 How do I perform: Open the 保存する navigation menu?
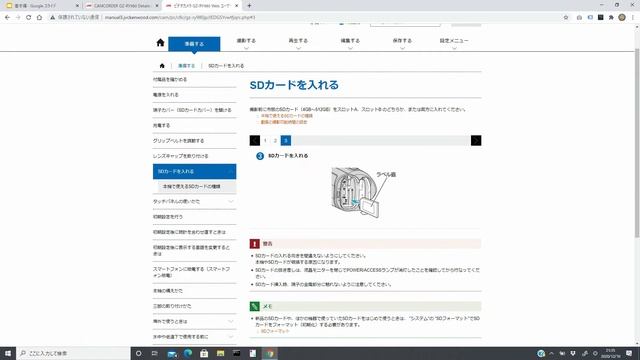402,42
